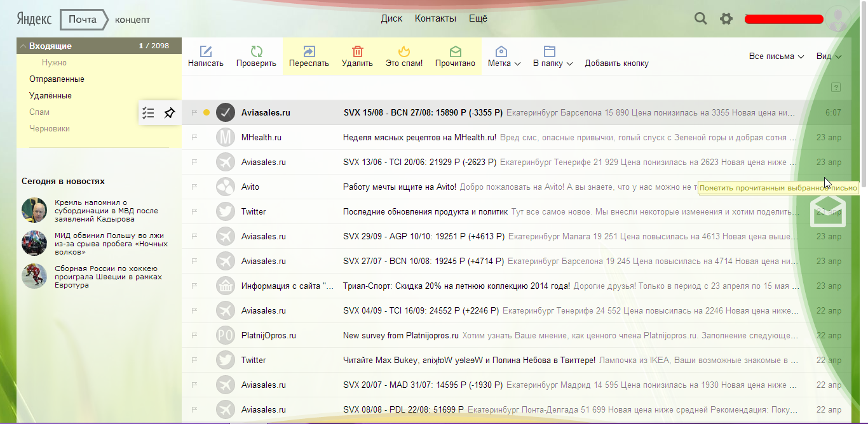The width and height of the screenshot is (868, 424).
Task: Toggle flag on the Avito letter
Action: pyautogui.click(x=194, y=187)
